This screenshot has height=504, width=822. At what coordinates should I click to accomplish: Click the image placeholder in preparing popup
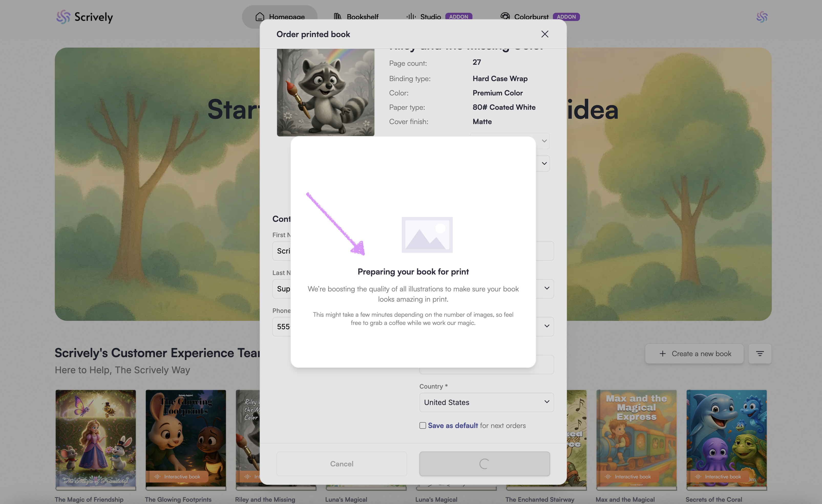click(x=427, y=235)
